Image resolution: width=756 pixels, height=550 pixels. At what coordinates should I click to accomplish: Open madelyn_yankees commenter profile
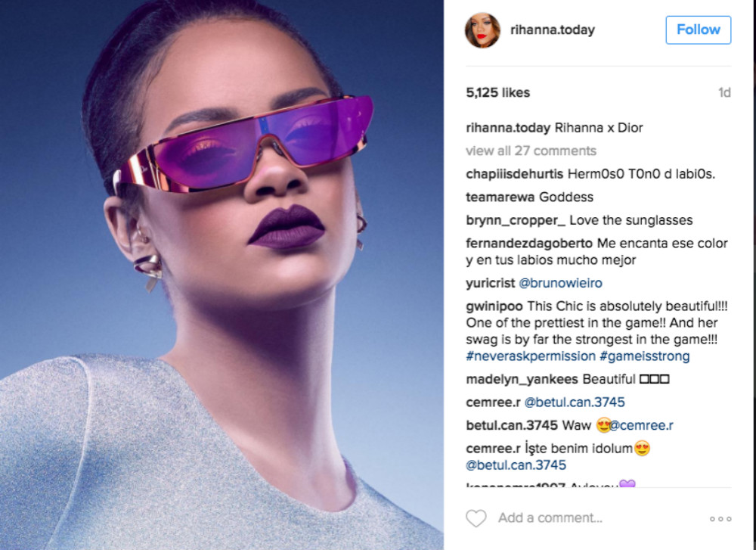[x=522, y=379]
